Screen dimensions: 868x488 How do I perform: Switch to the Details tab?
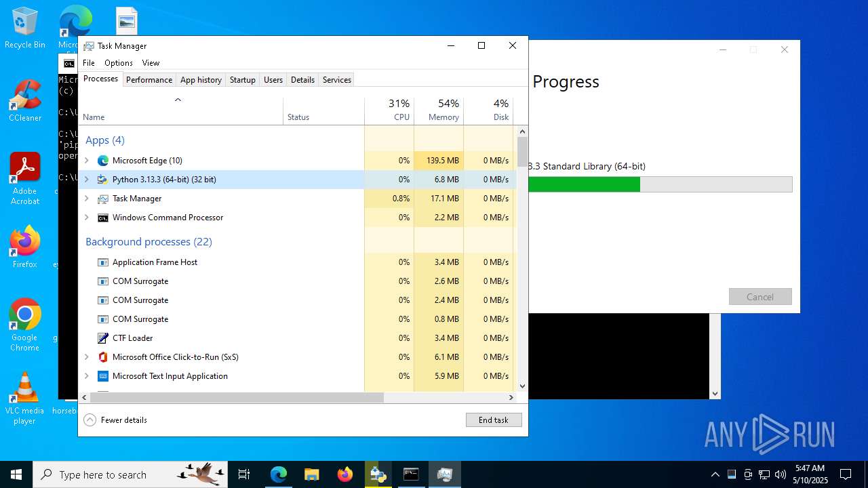302,80
